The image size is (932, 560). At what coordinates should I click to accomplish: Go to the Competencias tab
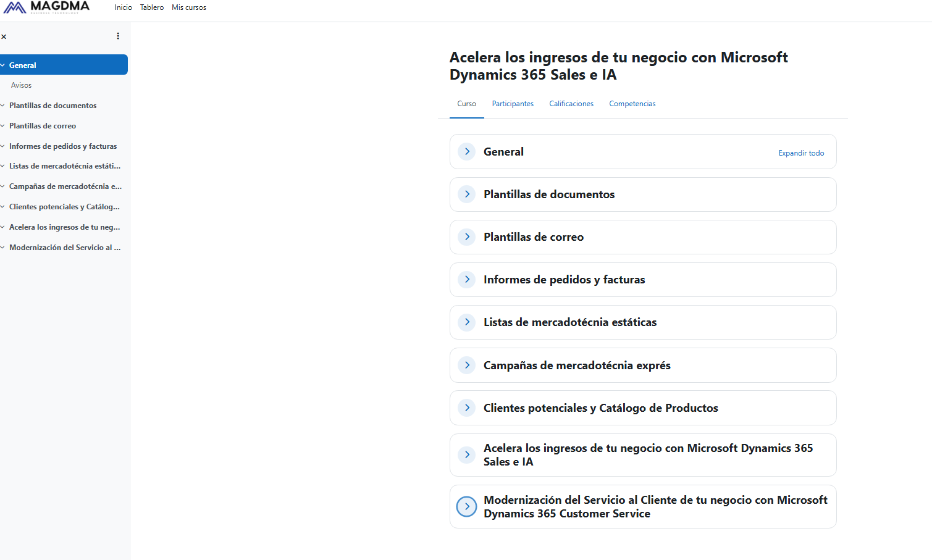tap(632, 104)
